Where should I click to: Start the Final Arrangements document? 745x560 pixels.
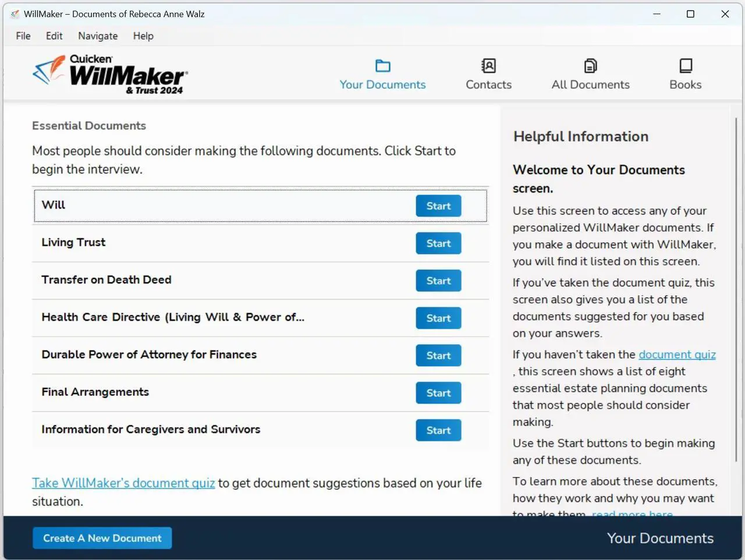tap(438, 393)
